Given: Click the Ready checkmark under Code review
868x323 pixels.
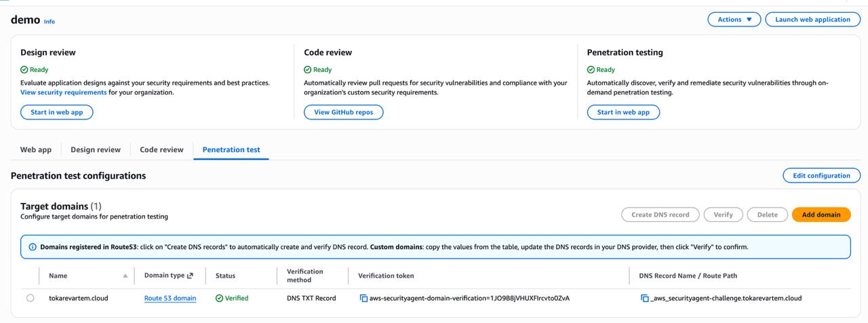Looking at the screenshot, I should 308,70.
